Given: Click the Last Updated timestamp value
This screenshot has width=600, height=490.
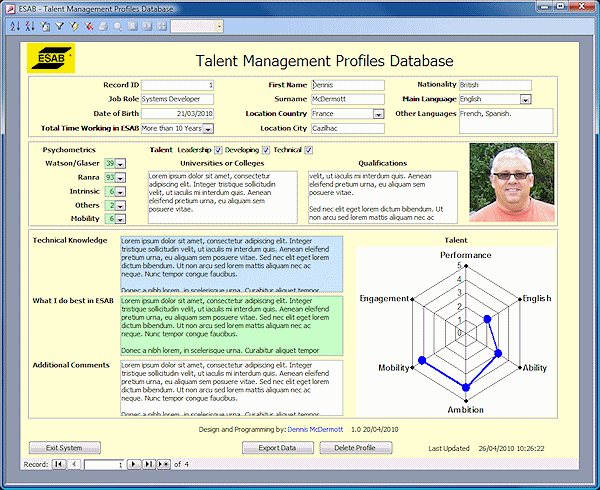Looking at the screenshot, I should click(x=511, y=448).
